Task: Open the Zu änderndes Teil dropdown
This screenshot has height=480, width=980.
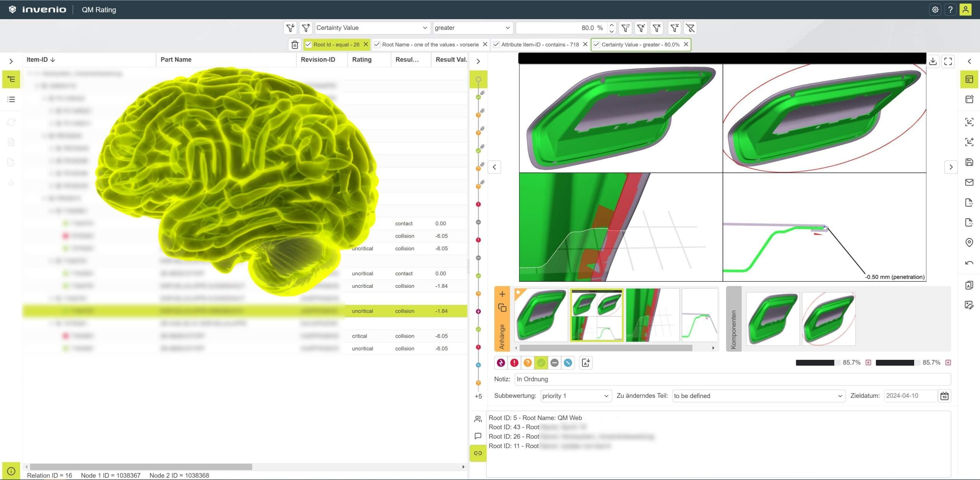Action: (x=758, y=396)
